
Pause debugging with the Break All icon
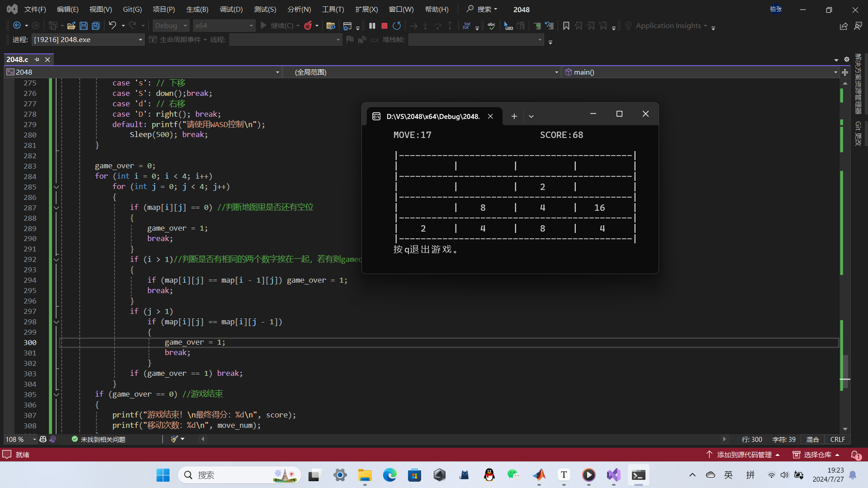coord(372,26)
